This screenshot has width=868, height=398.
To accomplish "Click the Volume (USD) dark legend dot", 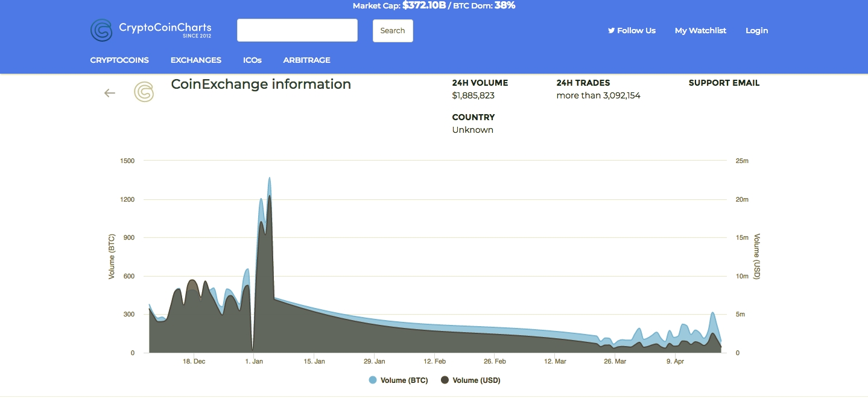I will [x=445, y=380].
